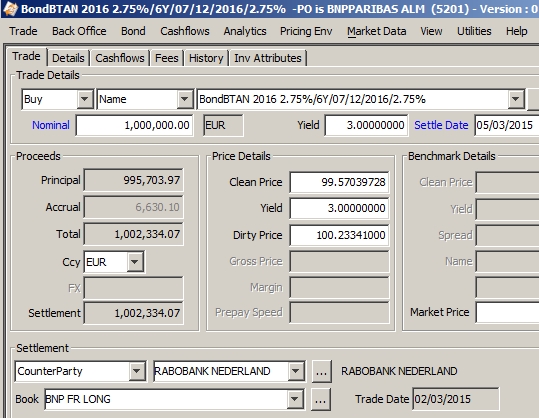Click the Dirty Price field
Image resolution: width=539 pixels, height=418 pixels.
[x=339, y=235]
